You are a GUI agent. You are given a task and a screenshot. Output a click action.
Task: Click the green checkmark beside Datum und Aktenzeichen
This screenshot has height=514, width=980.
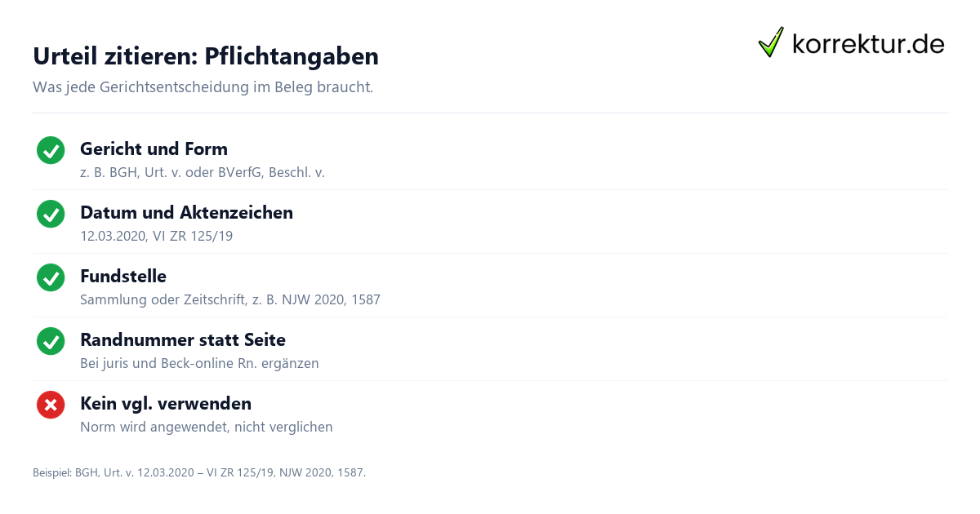click(51, 214)
